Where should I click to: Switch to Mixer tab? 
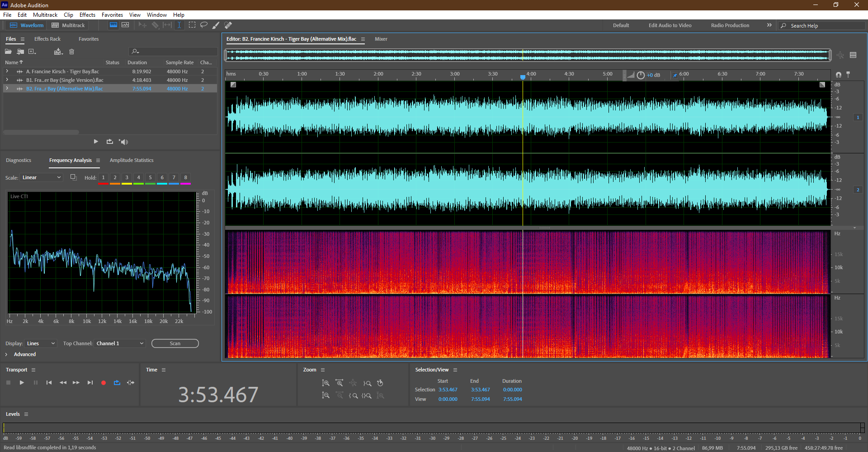click(381, 39)
